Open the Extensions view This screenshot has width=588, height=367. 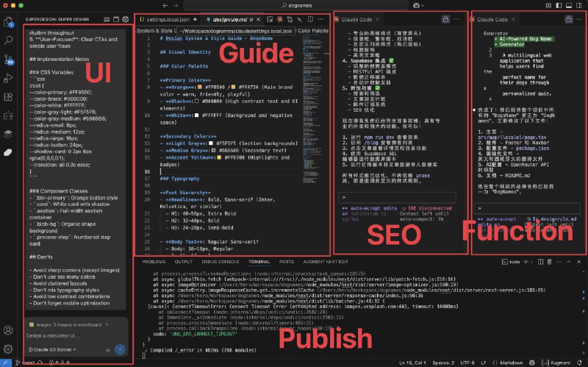pos(8,97)
